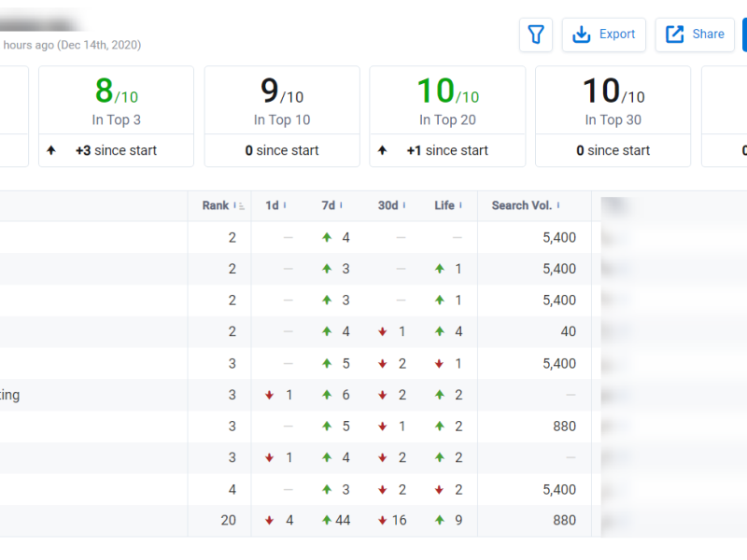Click the download icon inside Export
Viewport: 747px width, 560px height.
click(582, 35)
